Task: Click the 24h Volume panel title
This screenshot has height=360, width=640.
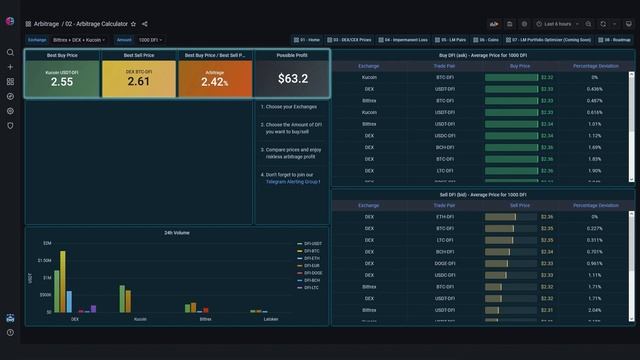Action: pos(177,233)
